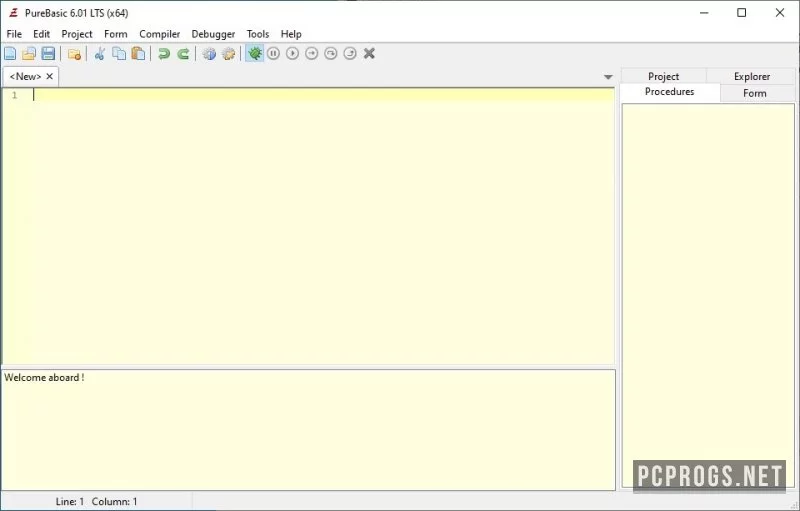Click line number 1 in the margin
The width and height of the screenshot is (800, 511).
pyautogui.click(x=15, y=95)
